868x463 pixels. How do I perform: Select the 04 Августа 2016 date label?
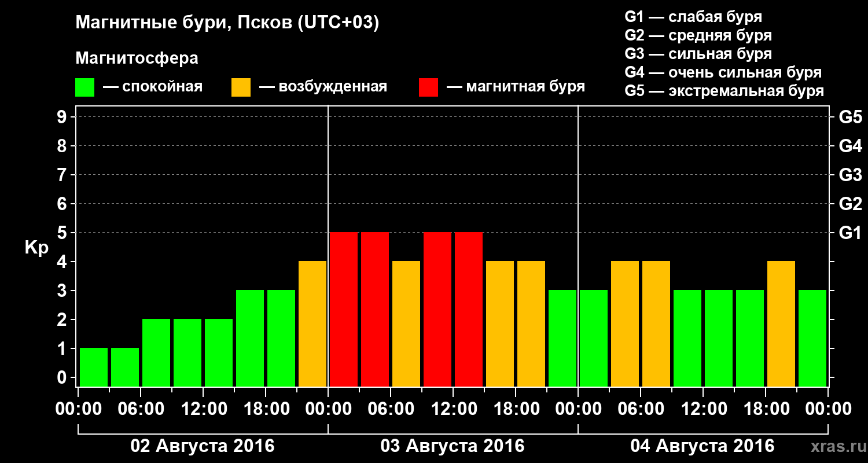tap(703, 446)
